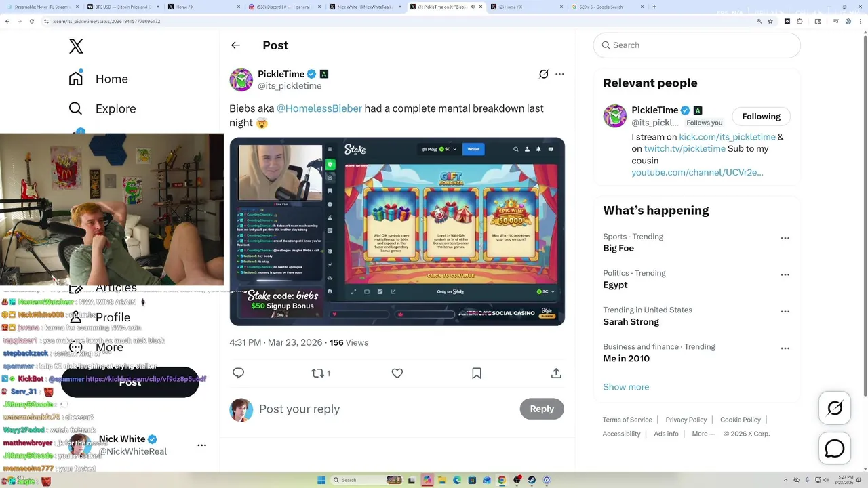Open Steam from the taskbar

click(x=532, y=480)
